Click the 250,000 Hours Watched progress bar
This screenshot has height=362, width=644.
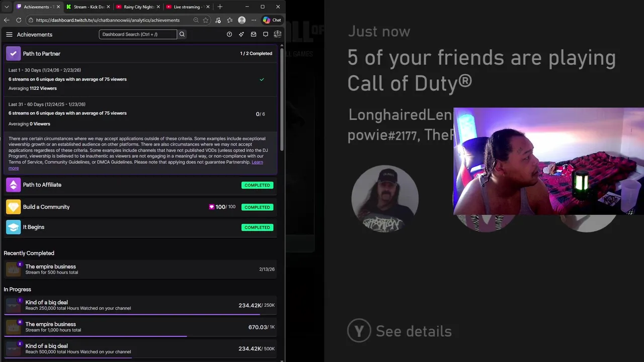pyautogui.click(x=140, y=314)
